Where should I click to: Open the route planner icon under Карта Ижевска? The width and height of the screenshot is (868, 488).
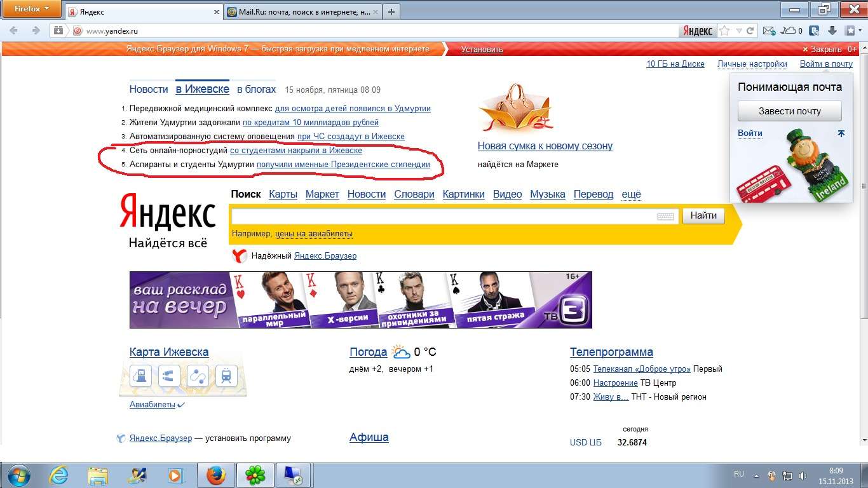(198, 376)
